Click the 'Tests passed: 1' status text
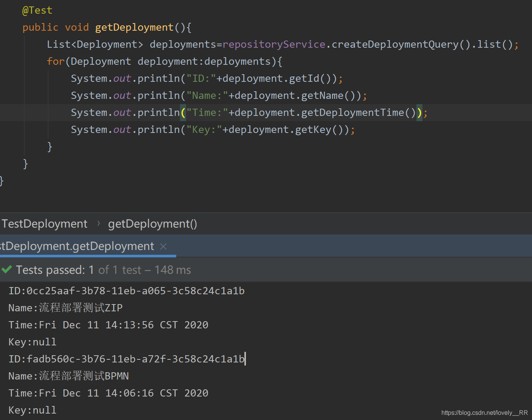The width and height of the screenshot is (532, 420). pos(55,270)
